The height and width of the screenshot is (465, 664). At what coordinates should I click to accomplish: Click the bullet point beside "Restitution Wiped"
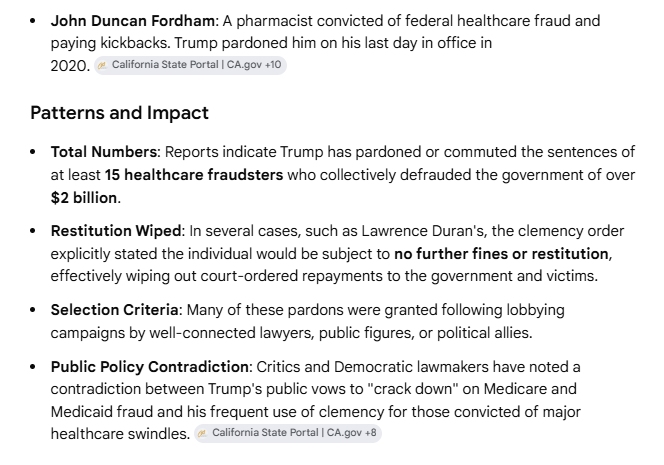point(35,230)
